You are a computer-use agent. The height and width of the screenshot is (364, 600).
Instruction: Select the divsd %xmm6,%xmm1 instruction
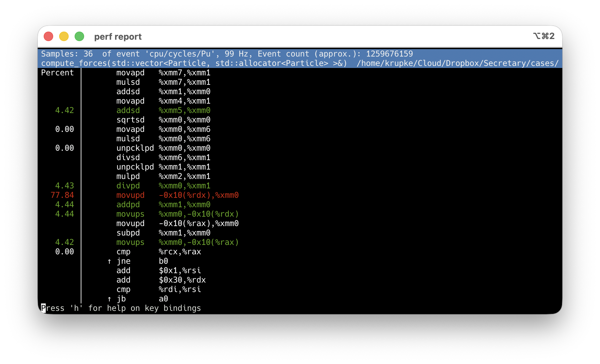coord(163,157)
